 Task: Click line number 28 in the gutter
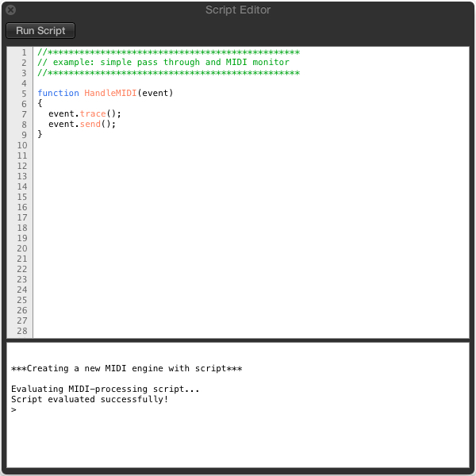coord(21,331)
